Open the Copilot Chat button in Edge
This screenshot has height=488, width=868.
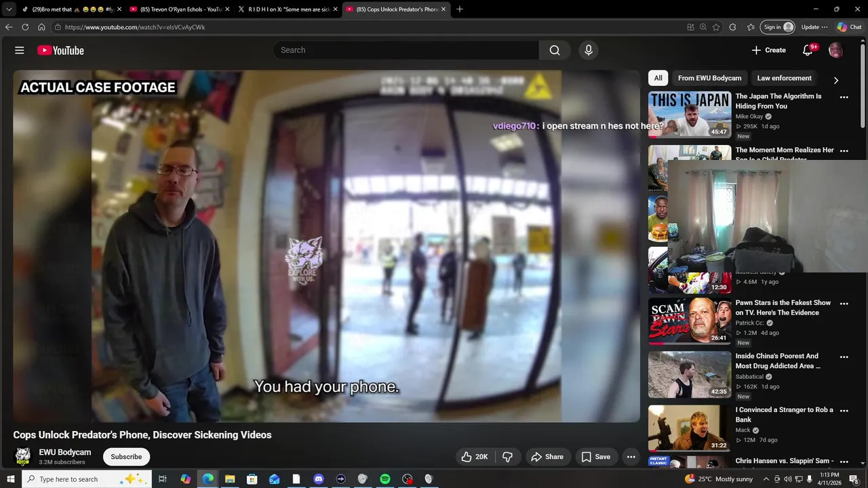click(849, 27)
